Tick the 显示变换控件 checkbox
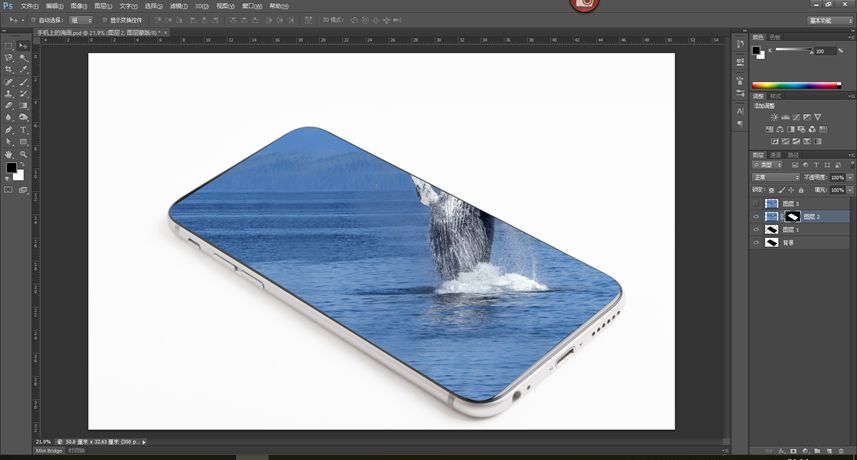857x460 pixels. [x=105, y=20]
